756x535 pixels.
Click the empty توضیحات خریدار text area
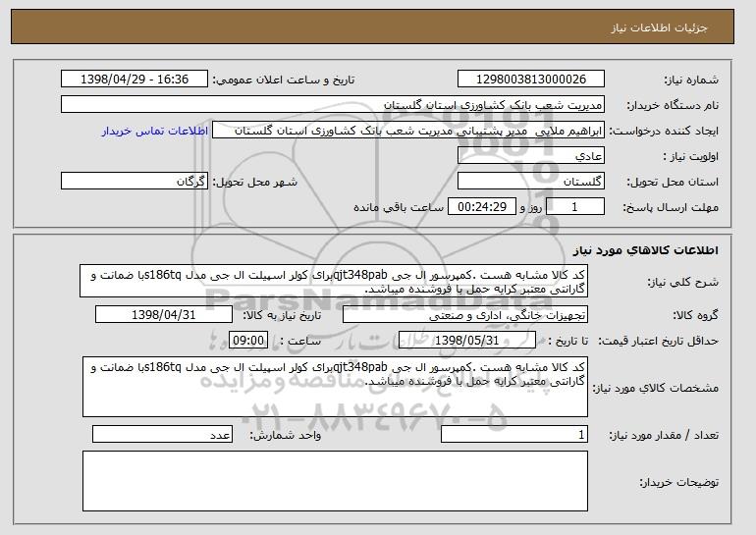[335, 481]
